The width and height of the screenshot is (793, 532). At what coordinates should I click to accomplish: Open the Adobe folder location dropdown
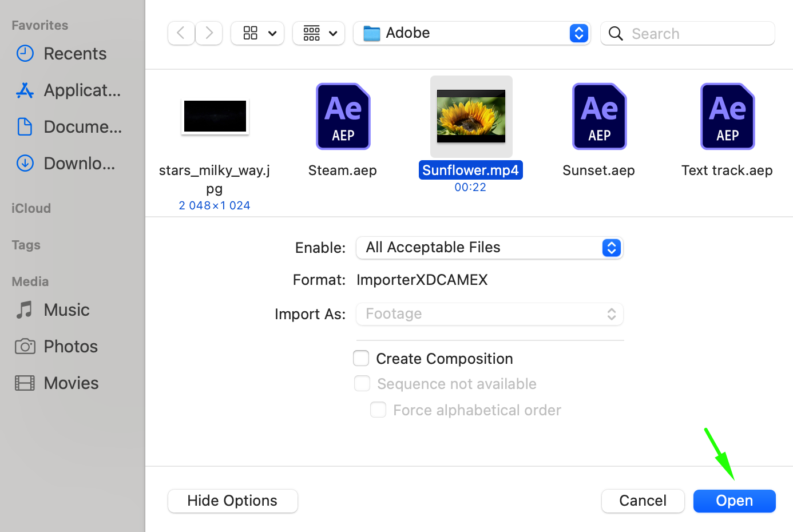tap(471, 33)
